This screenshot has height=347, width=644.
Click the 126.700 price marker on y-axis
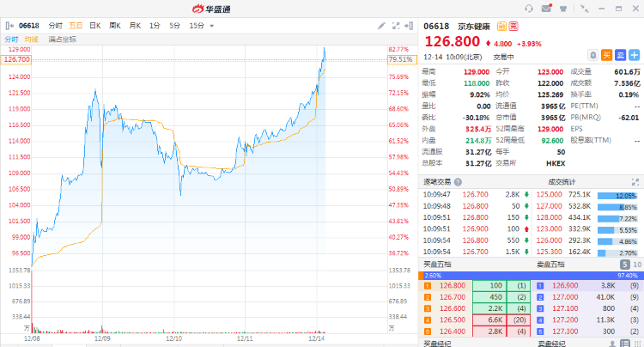pos(16,59)
